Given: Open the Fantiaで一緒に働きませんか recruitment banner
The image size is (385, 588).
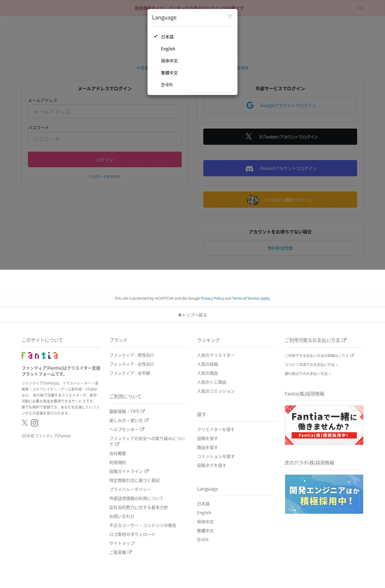Looking at the screenshot, I should coord(324,425).
